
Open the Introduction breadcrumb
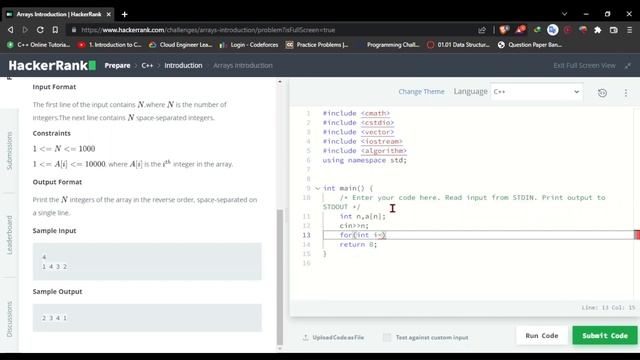pyautogui.click(x=183, y=65)
